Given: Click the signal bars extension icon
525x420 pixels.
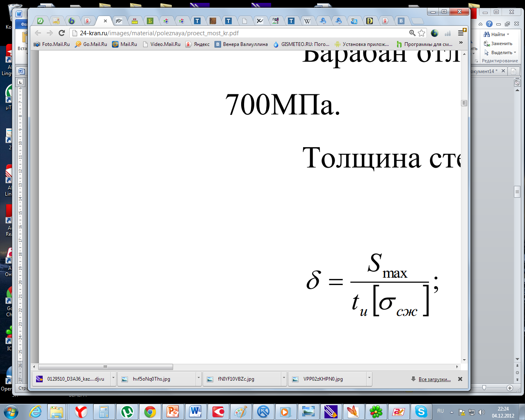Looking at the screenshot, I should pyautogui.click(x=448, y=33).
